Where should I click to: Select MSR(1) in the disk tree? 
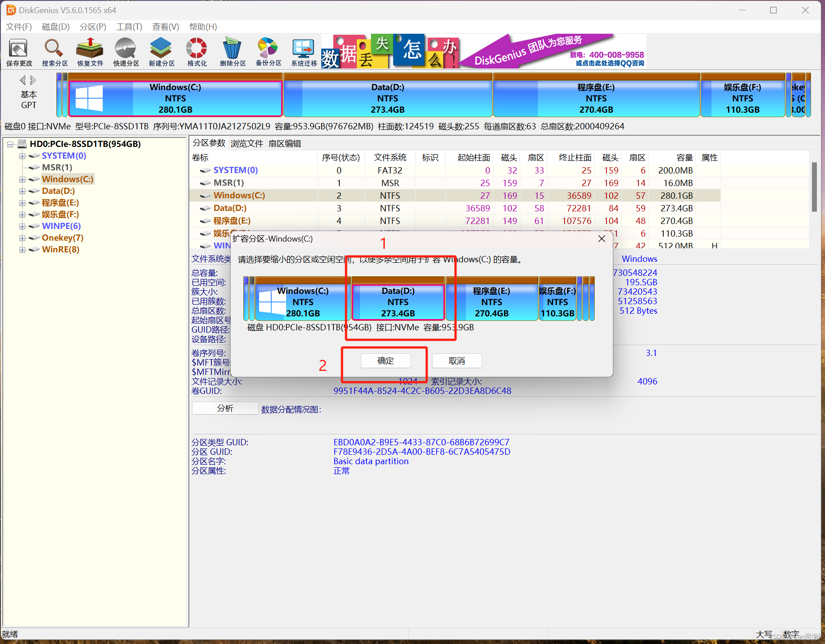(x=57, y=167)
